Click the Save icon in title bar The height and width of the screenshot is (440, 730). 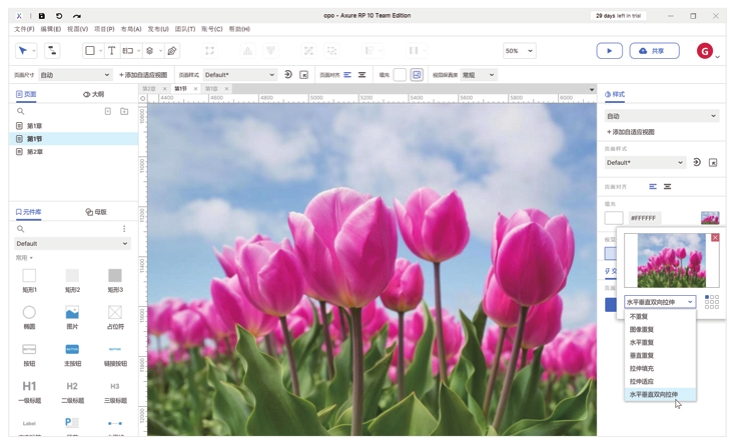[x=41, y=16]
